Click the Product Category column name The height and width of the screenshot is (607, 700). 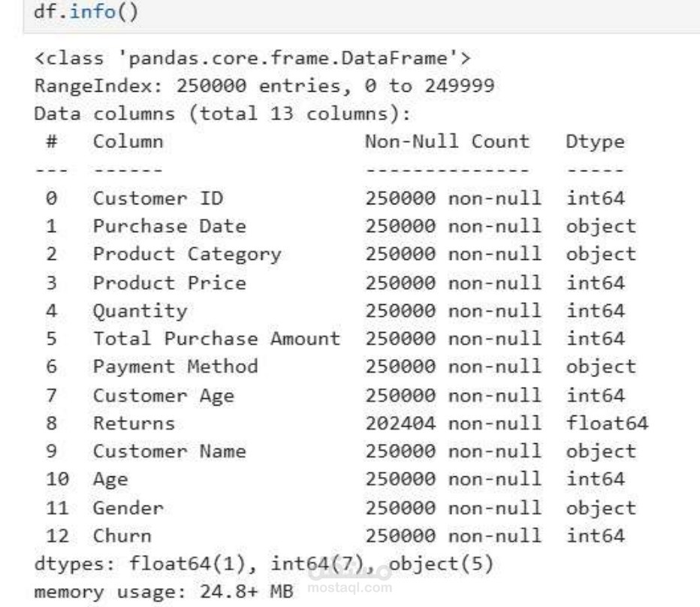(188, 255)
